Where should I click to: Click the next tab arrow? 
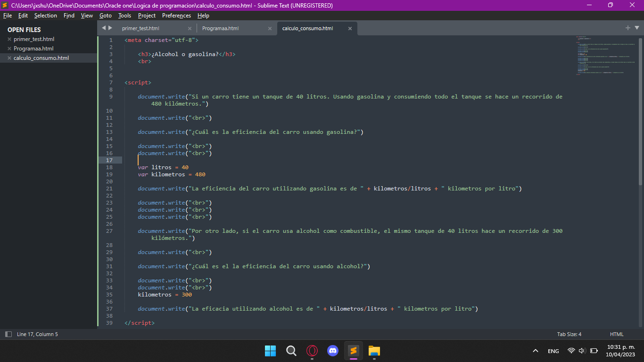[x=110, y=28]
